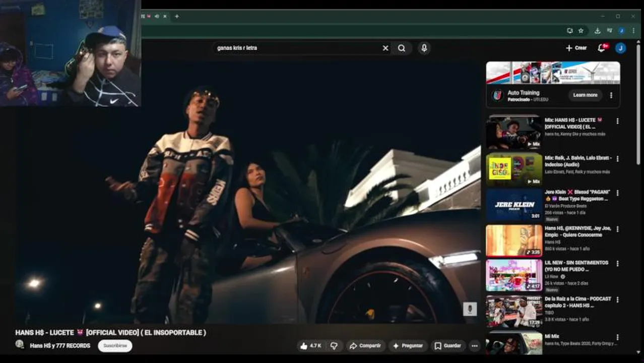Close the current browser tab
This screenshot has height=363, width=644.
point(165,16)
